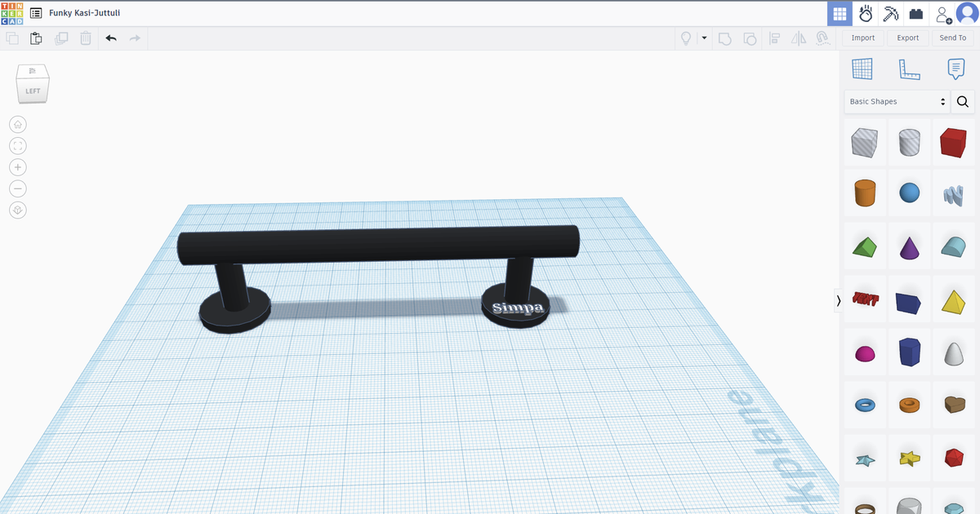This screenshot has height=514, width=980.
Task: Mirror the selected shape
Action: click(x=799, y=38)
